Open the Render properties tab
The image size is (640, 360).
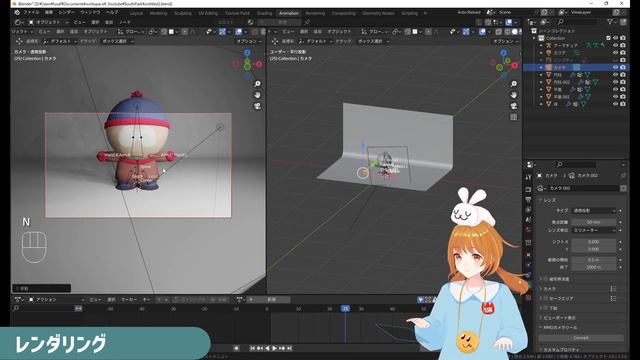(529, 189)
